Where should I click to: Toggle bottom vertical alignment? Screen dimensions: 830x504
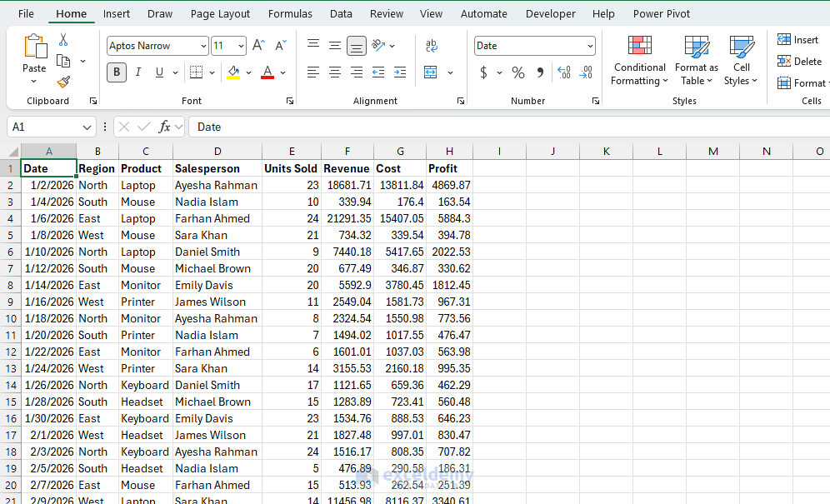[x=357, y=46]
